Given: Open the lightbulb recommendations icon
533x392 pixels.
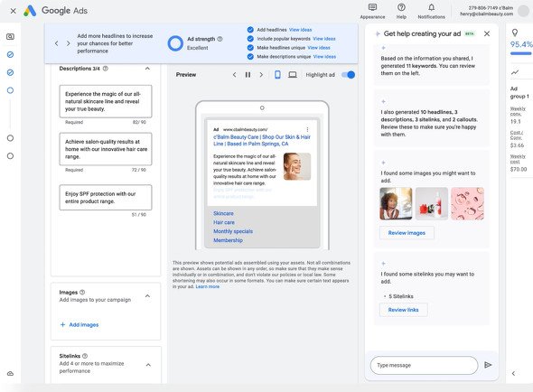Looking at the screenshot, I should click(x=515, y=33).
